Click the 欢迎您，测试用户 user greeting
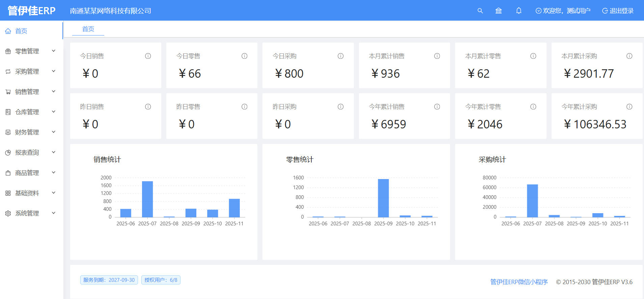 (563, 11)
